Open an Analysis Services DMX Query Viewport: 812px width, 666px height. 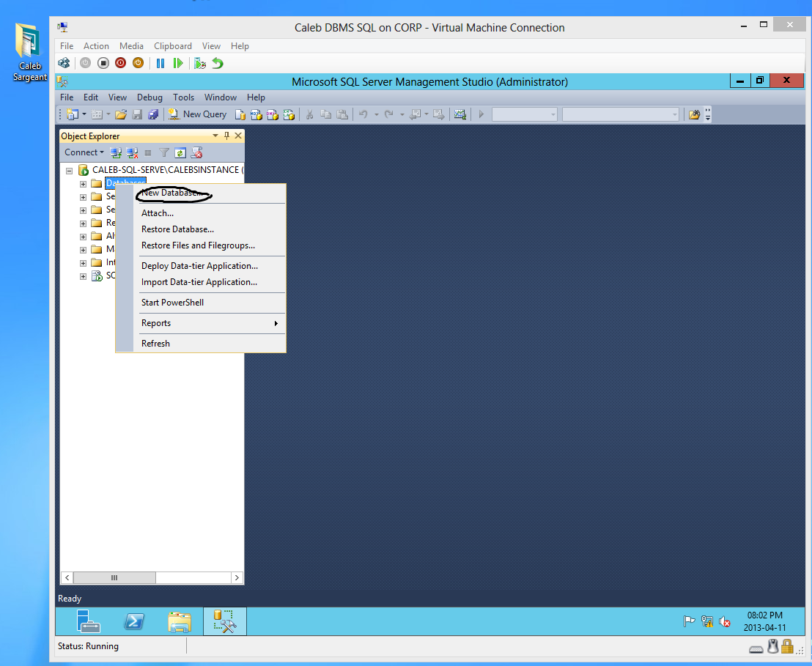pos(273,114)
